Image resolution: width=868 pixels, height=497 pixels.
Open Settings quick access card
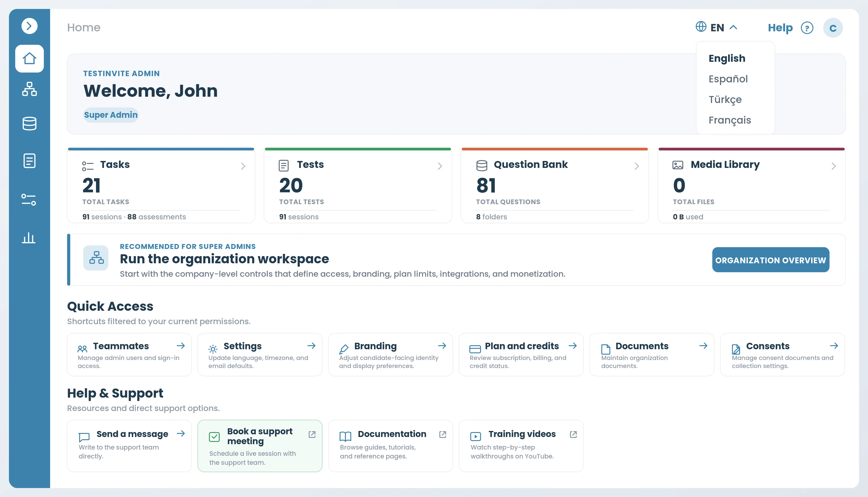coord(260,355)
